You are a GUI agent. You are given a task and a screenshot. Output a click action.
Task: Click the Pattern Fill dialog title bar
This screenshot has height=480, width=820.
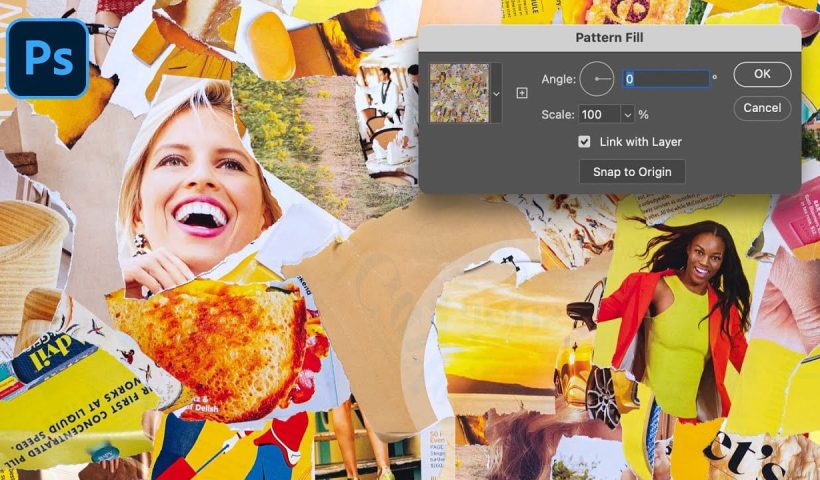pyautogui.click(x=609, y=38)
